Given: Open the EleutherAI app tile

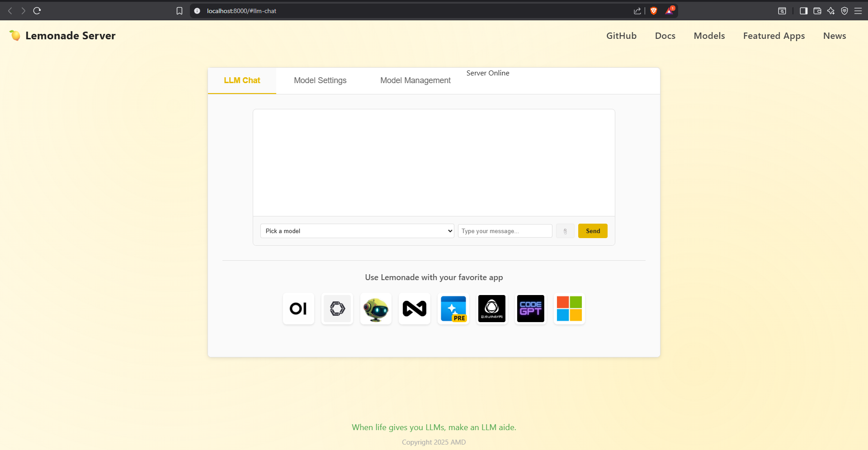Looking at the screenshot, I should tap(492, 309).
